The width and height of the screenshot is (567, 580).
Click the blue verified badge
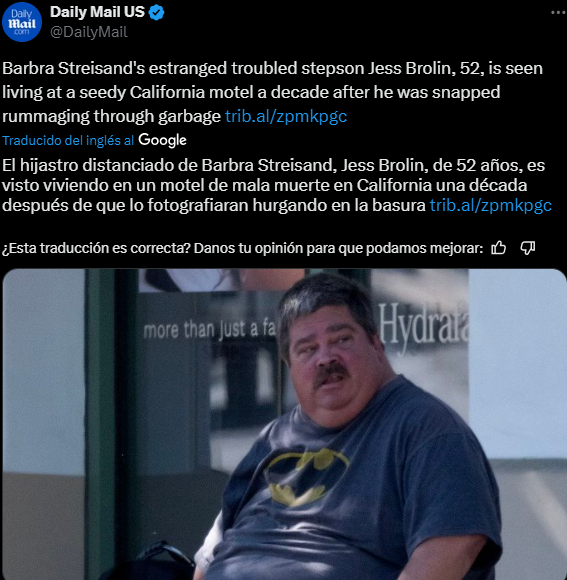coord(156,13)
